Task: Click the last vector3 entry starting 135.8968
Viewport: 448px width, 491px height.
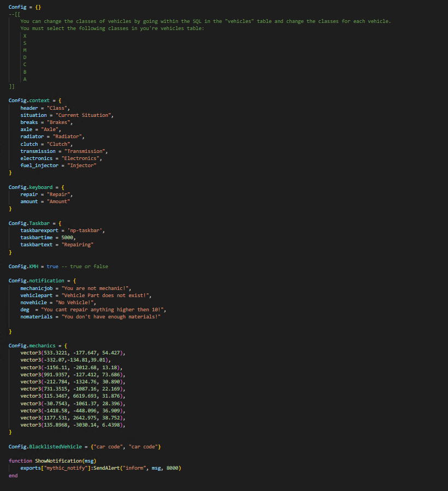Action: click(73, 425)
